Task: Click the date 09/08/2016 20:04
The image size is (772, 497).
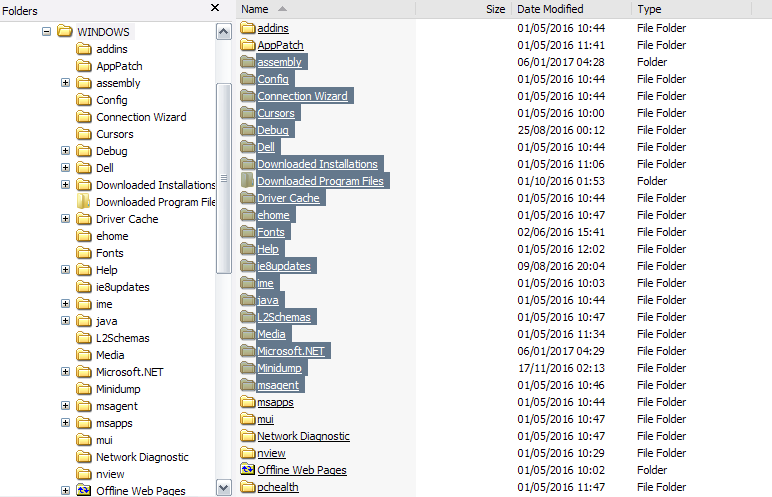Action: pyautogui.click(x=561, y=266)
